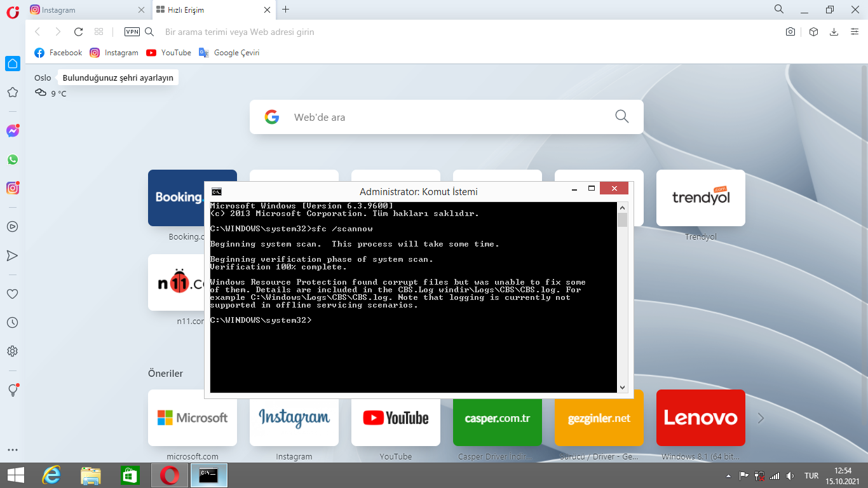Open Messenger in the Opera sidebar
Image resolution: width=868 pixels, height=488 pixels.
pos(13,131)
